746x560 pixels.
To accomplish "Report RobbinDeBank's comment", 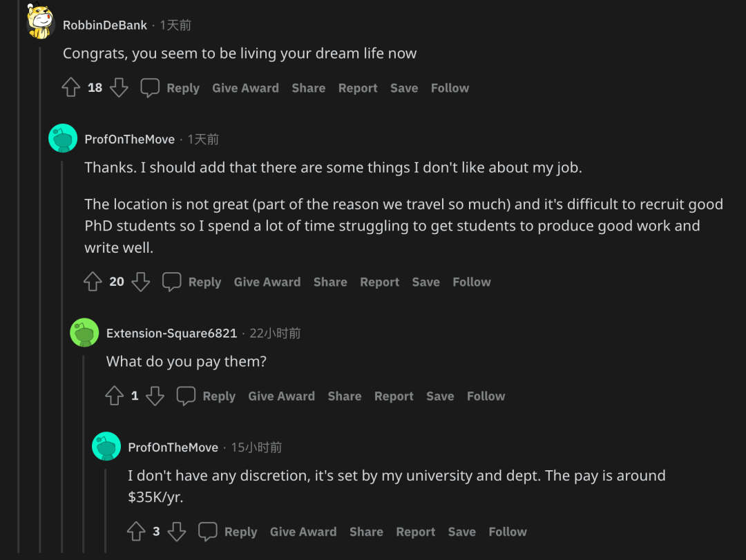I will (x=358, y=88).
